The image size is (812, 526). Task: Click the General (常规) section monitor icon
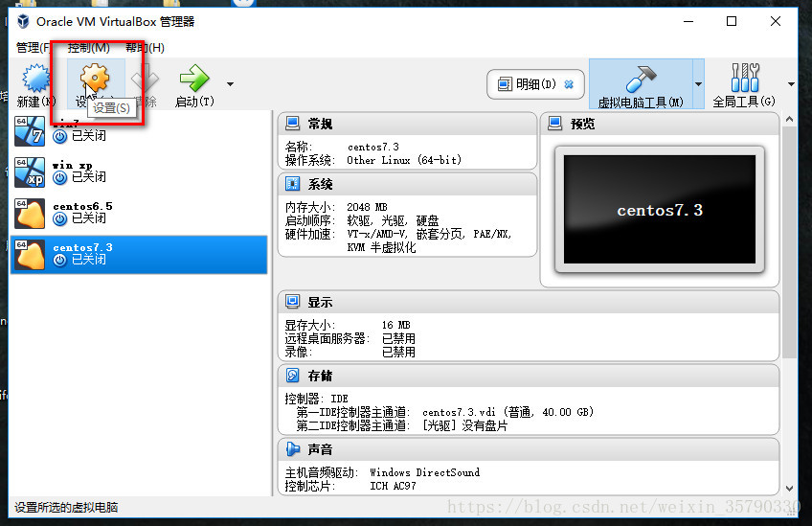click(x=293, y=124)
